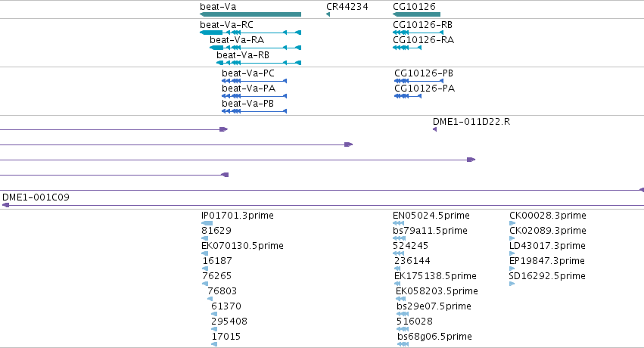Click the CK00028.3prime arrow glyph
This screenshot has height=348, width=644.
coord(512,223)
